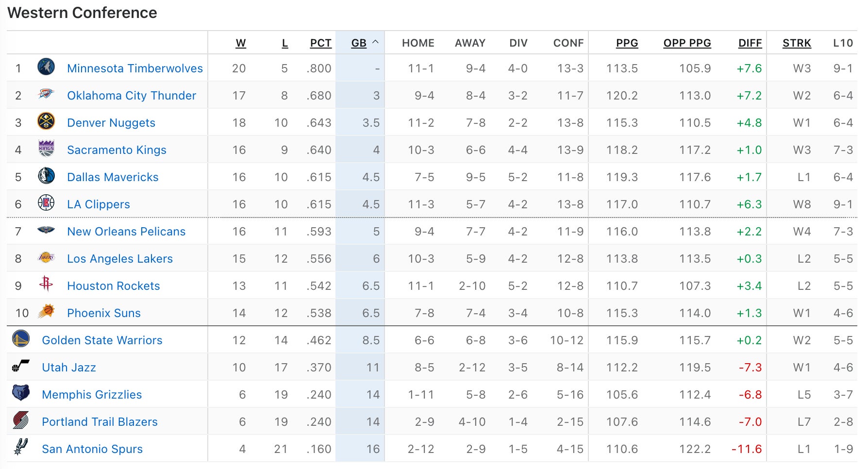This screenshot has height=469, width=868.
Task: Sort by OPP PPG column header
Action: pos(687,43)
